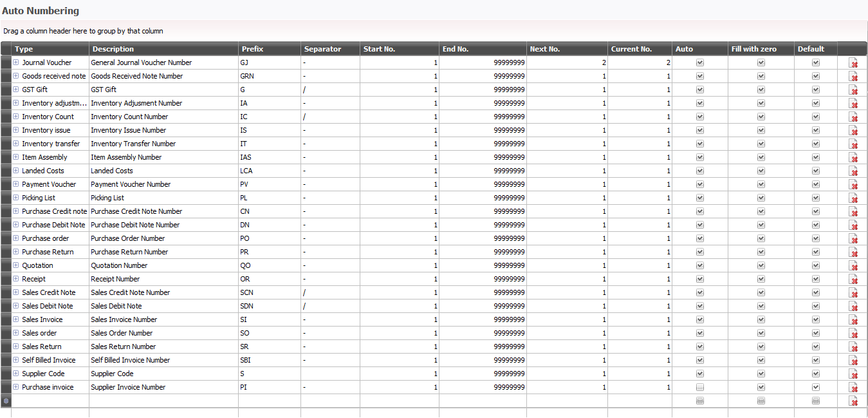This screenshot has width=868, height=418.
Task: Sort by Prefix column header
Action: (270, 49)
